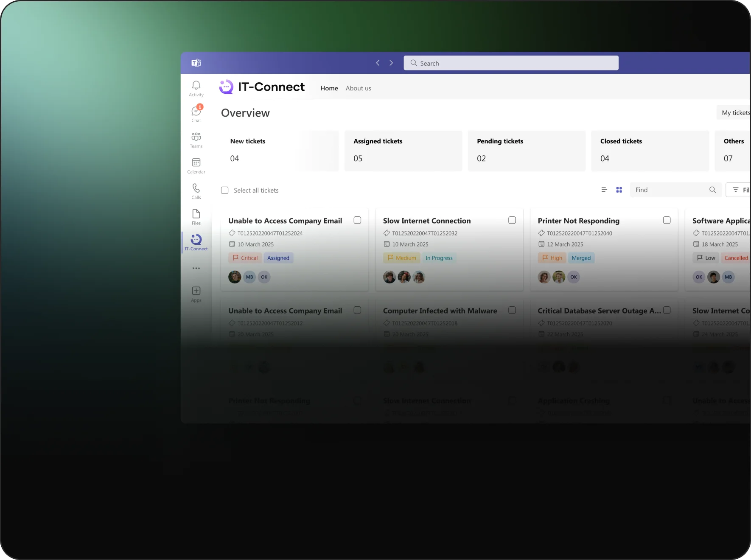Screen dimensions: 751x560
Task: Open the My tickets dropdown
Action: click(x=735, y=113)
